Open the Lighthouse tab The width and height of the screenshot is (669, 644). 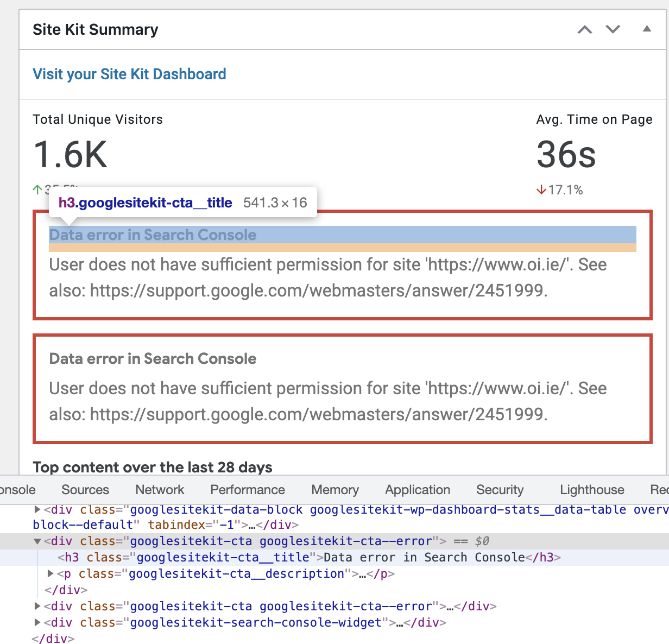[x=592, y=490]
